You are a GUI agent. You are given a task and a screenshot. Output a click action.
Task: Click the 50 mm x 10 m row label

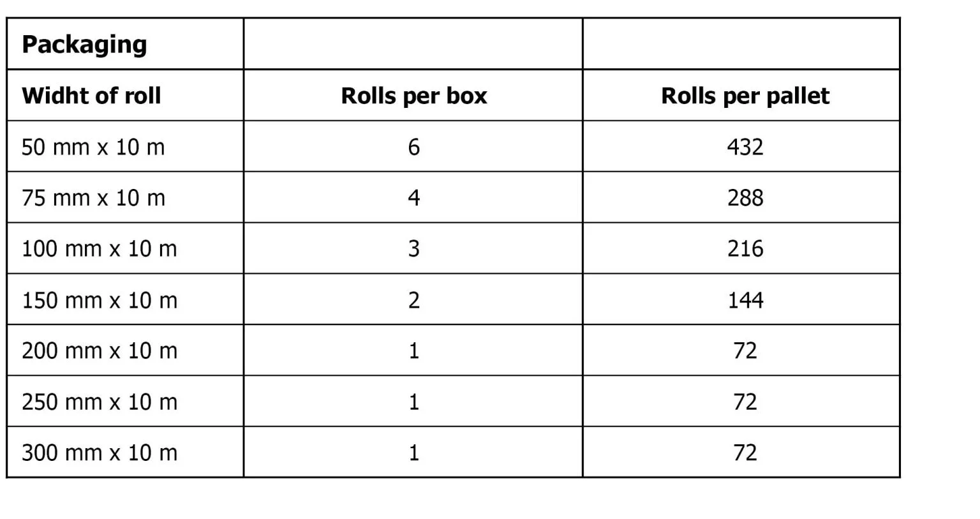[x=93, y=147]
